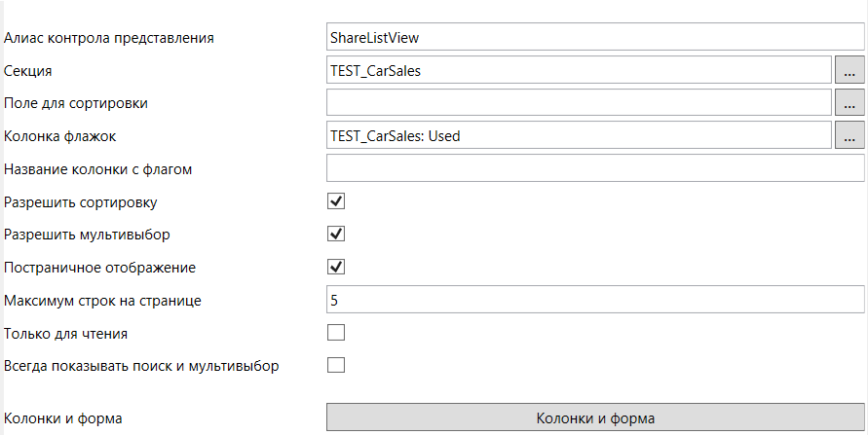
Task: Open the ellipsis picker for Колонка флажок
Action: click(x=849, y=136)
